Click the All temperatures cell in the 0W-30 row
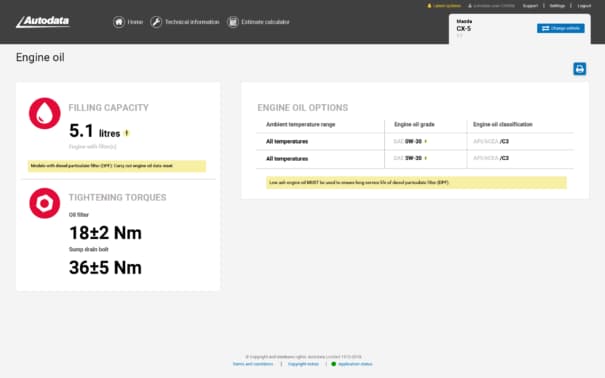The height and width of the screenshot is (378, 605). (287, 142)
